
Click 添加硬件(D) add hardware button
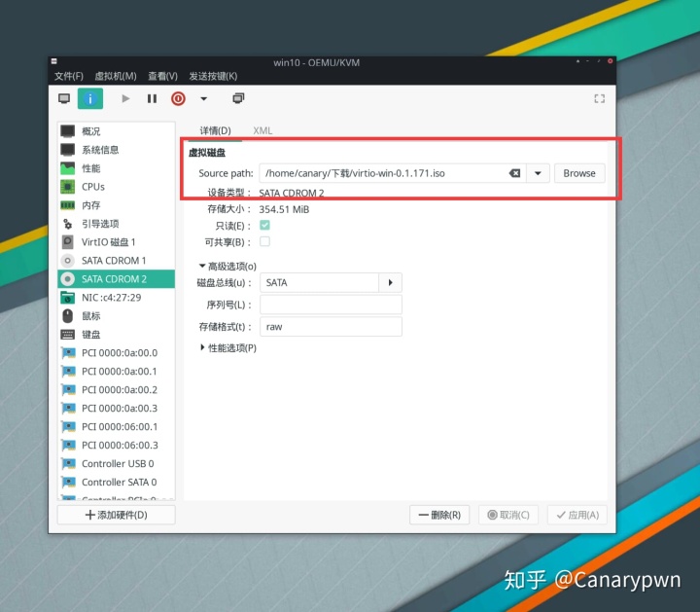click(x=116, y=515)
